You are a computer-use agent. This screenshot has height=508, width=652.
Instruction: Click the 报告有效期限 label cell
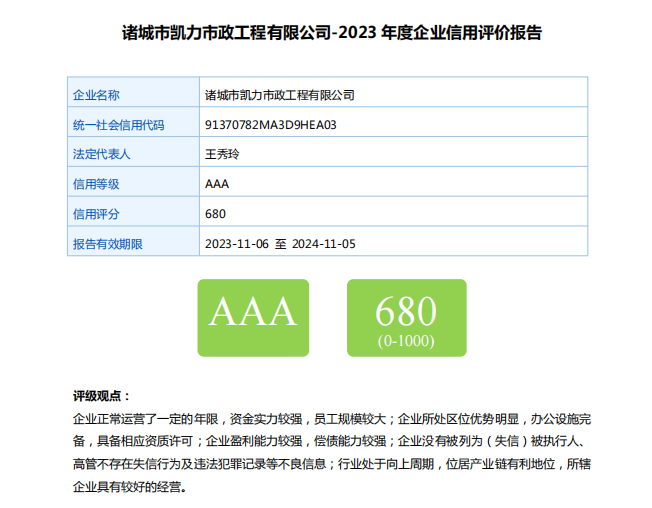(x=133, y=241)
